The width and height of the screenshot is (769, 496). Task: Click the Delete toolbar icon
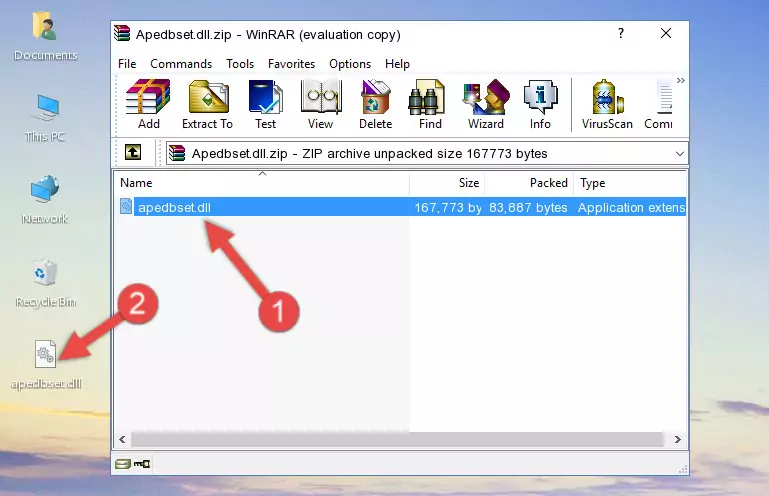point(376,104)
